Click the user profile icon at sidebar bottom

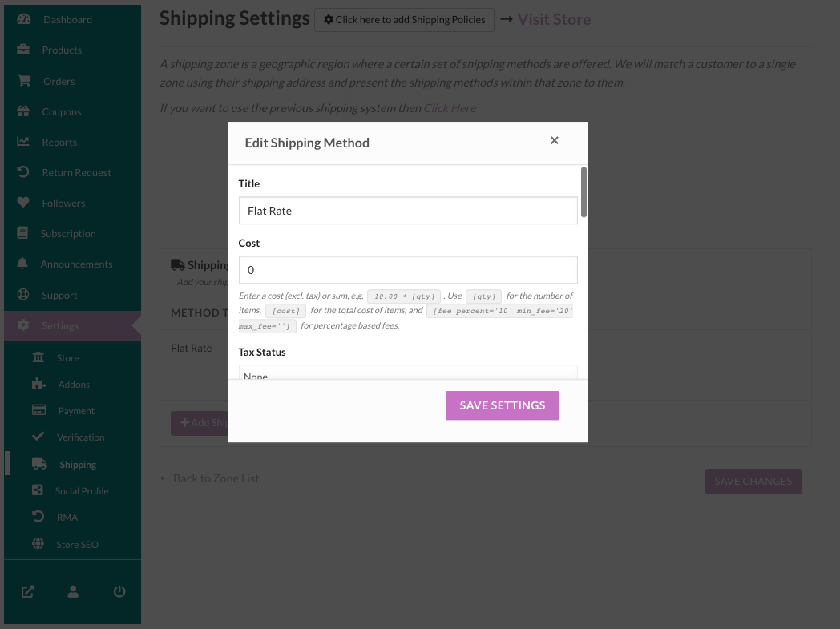74,591
